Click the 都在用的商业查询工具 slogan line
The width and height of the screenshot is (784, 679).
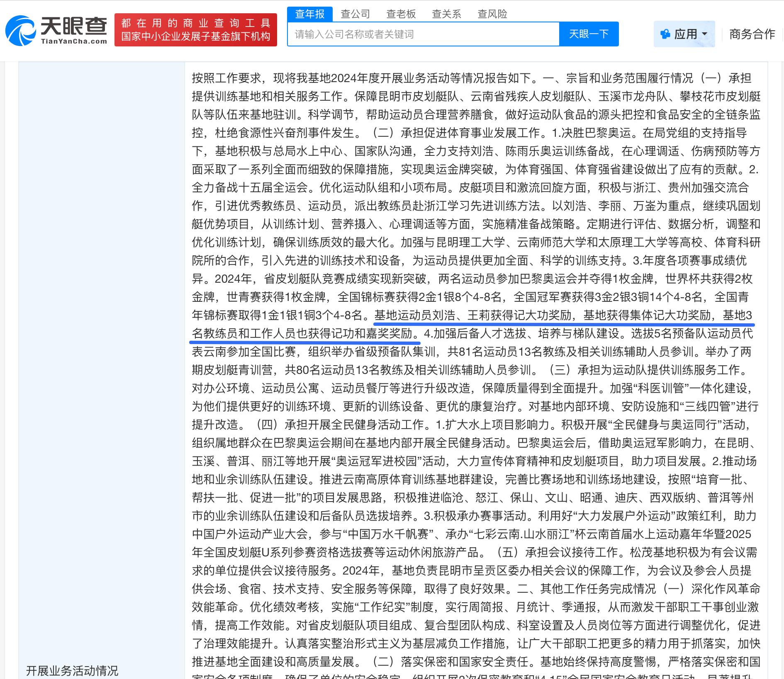[195, 23]
